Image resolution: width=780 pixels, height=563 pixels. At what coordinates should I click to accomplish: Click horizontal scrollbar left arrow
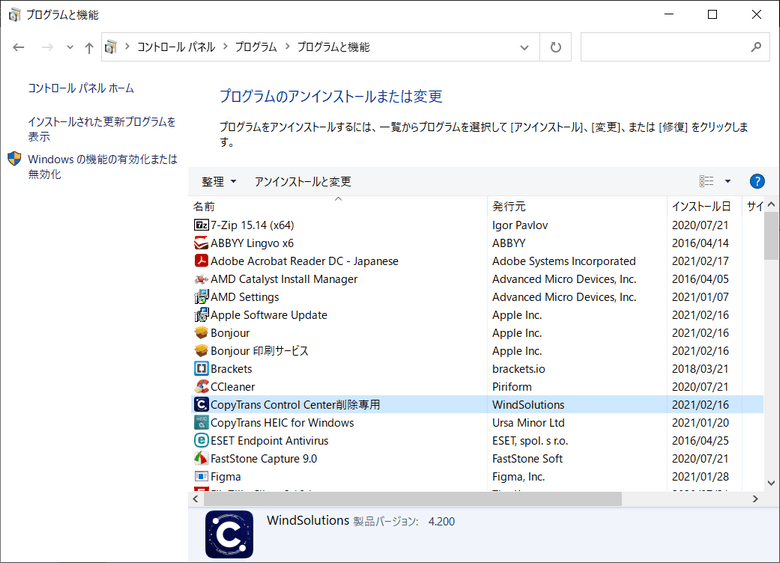pos(195,498)
